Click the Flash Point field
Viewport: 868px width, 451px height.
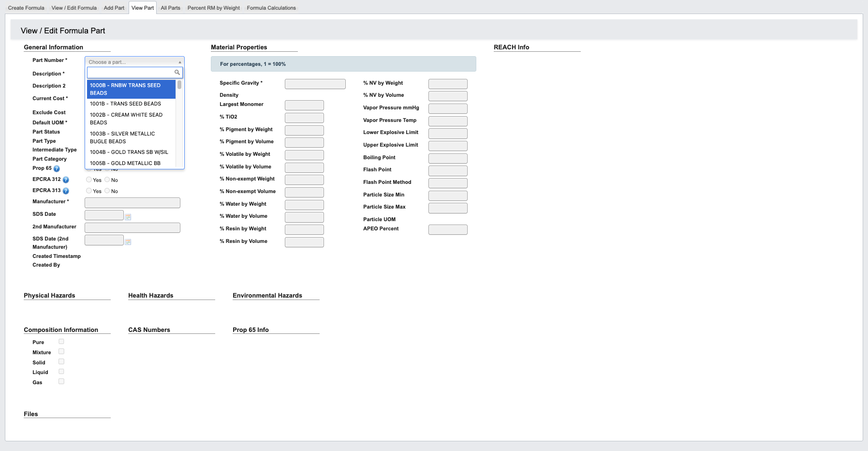coord(448,171)
